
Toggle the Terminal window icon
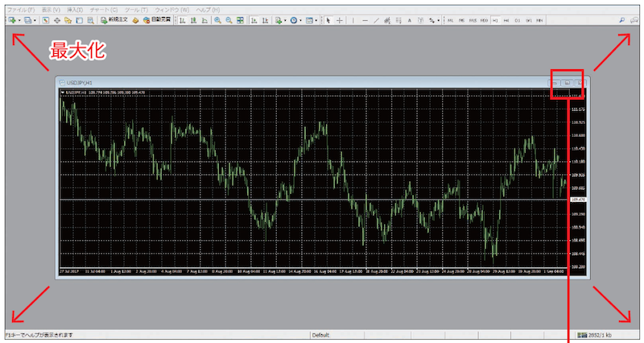(79, 20)
